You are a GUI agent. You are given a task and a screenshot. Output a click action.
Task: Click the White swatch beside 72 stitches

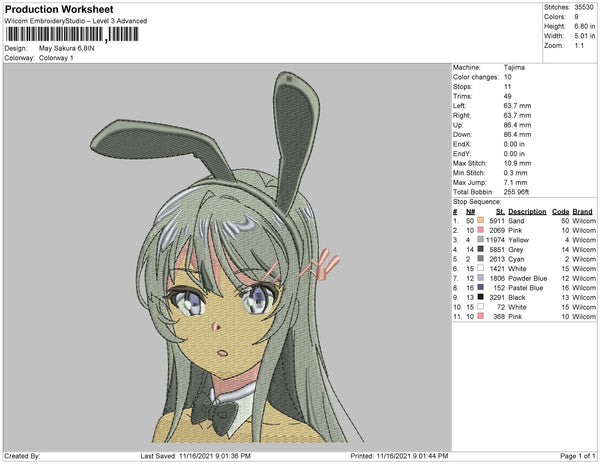[481, 306]
